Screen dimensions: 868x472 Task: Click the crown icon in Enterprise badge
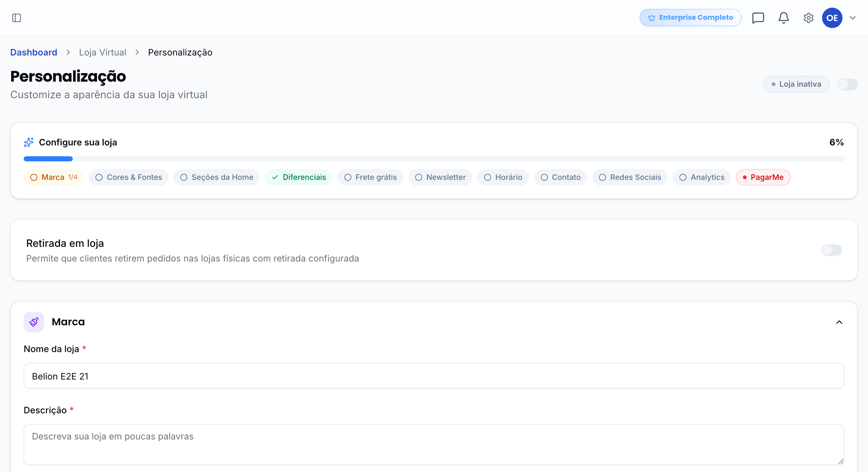(651, 18)
